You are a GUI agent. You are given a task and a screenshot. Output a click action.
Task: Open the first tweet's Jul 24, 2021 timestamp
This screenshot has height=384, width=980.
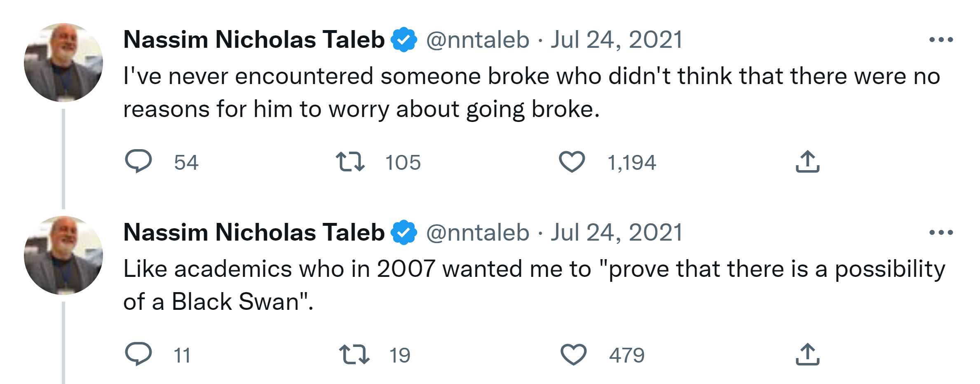click(x=617, y=40)
